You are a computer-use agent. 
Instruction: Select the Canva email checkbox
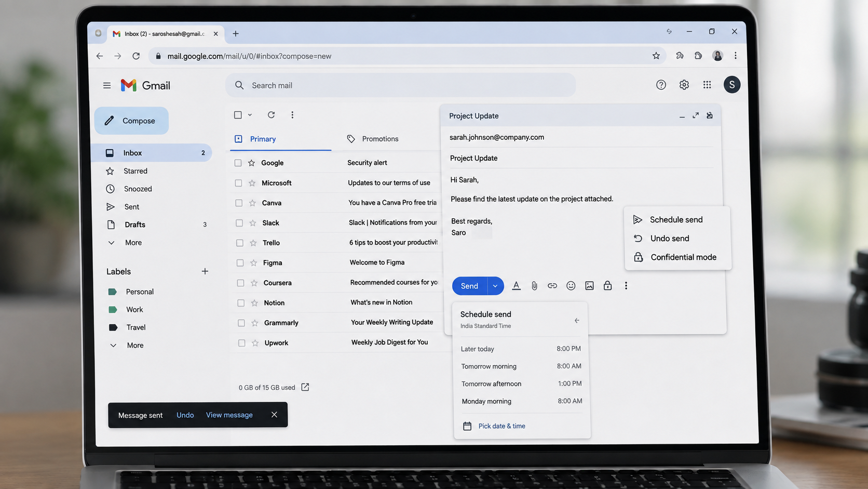[239, 203]
